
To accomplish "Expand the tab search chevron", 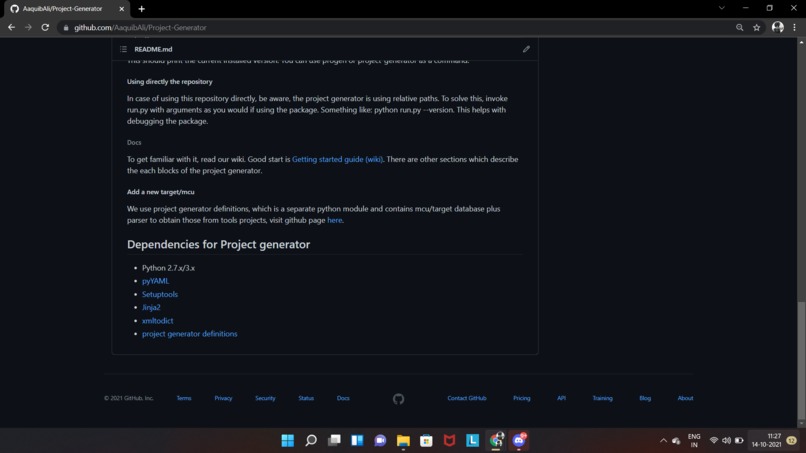I will tap(722, 8).
